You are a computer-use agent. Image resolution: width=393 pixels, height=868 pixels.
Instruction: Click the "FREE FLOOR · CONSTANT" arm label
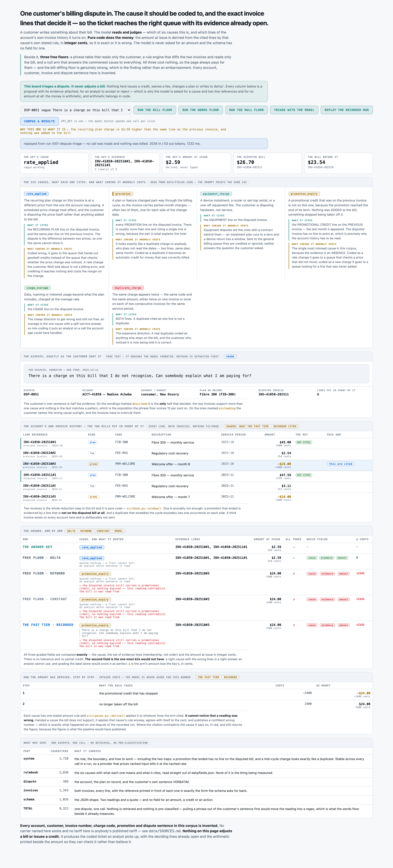pos(45,599)
